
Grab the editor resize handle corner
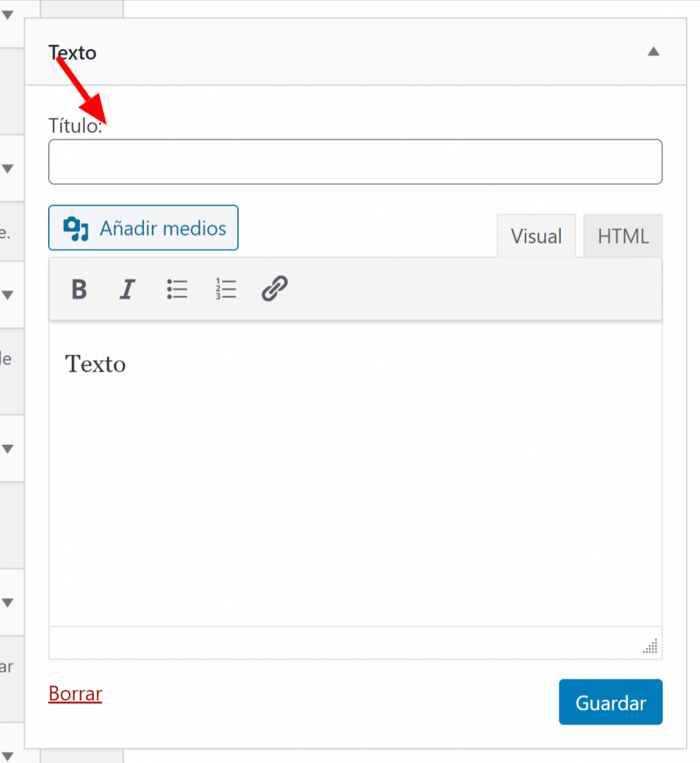click(x=651, y=646)
